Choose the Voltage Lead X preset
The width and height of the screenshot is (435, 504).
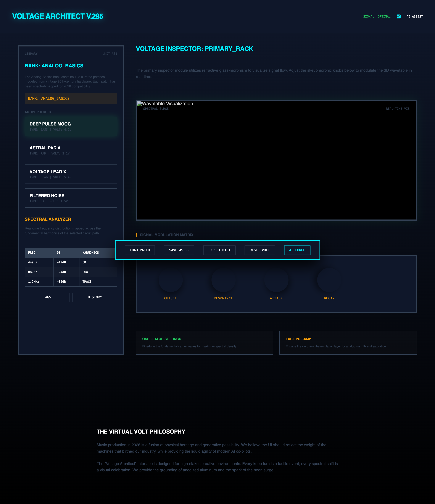(71, 174)
